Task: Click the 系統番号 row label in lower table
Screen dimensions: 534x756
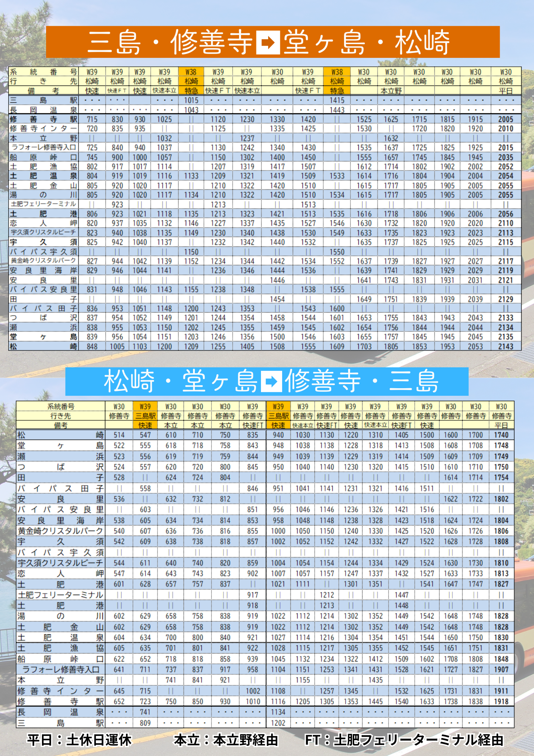Action: pyautogui.click(x=60, y=407)
